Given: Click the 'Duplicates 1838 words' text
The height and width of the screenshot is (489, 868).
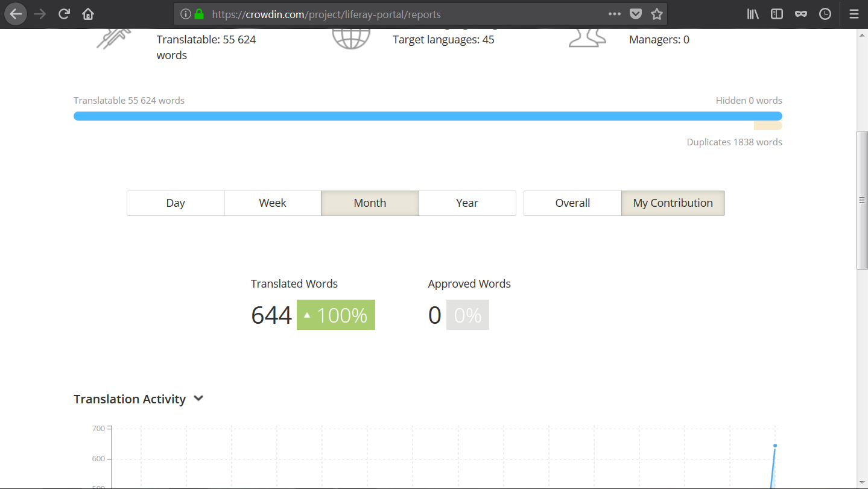Looking at the screenshot, I should 735,142.
